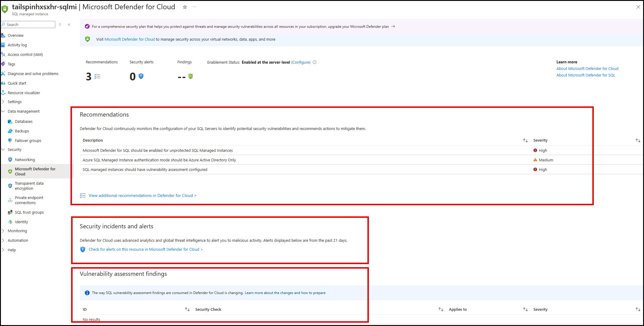
Task: Open Transparent data encryption menu item
Action: pos(29,186)
